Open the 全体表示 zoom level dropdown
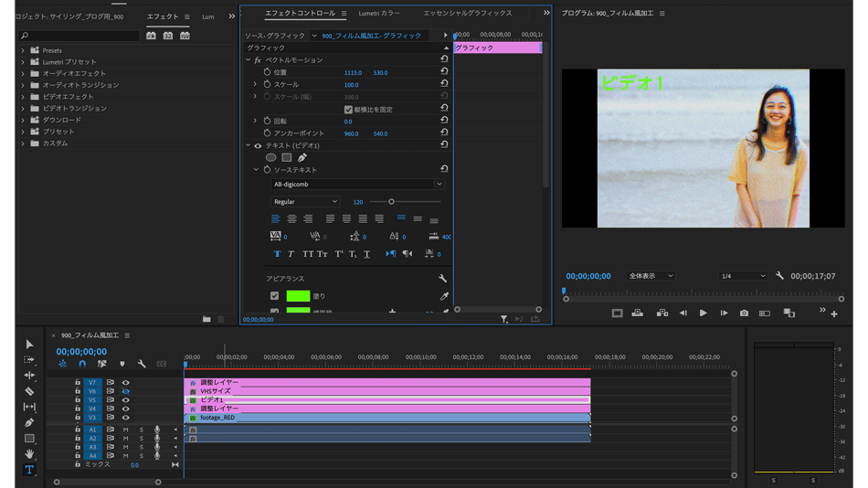The image size is (868, 488). tap(651, 276)
